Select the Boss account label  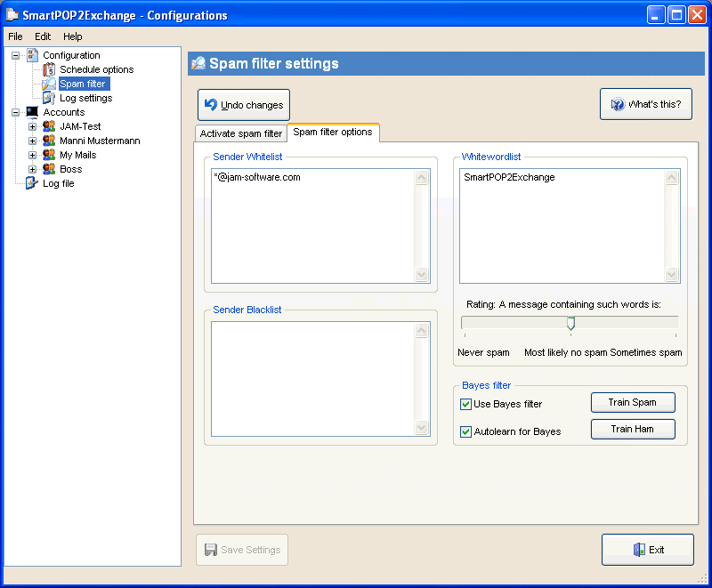(71, 169)
